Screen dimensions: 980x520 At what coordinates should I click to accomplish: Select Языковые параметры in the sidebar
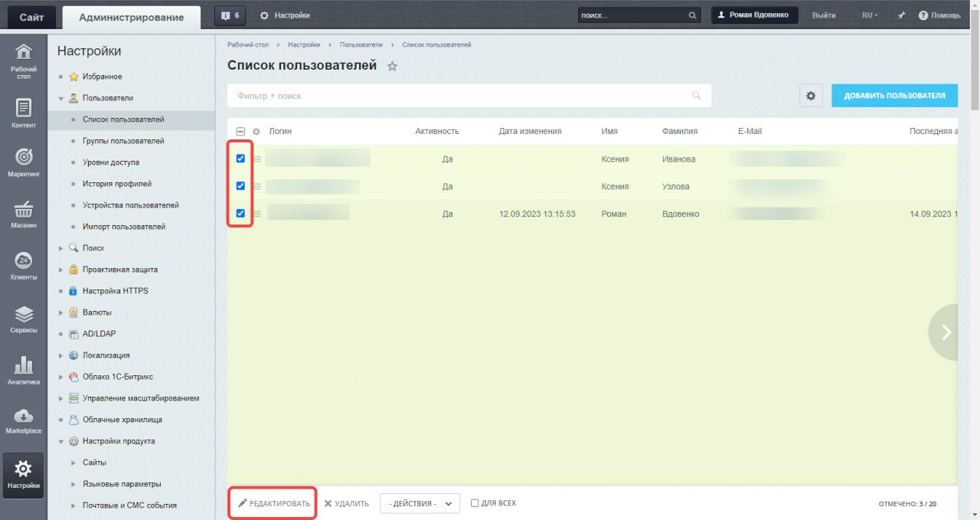click(122, 484)
